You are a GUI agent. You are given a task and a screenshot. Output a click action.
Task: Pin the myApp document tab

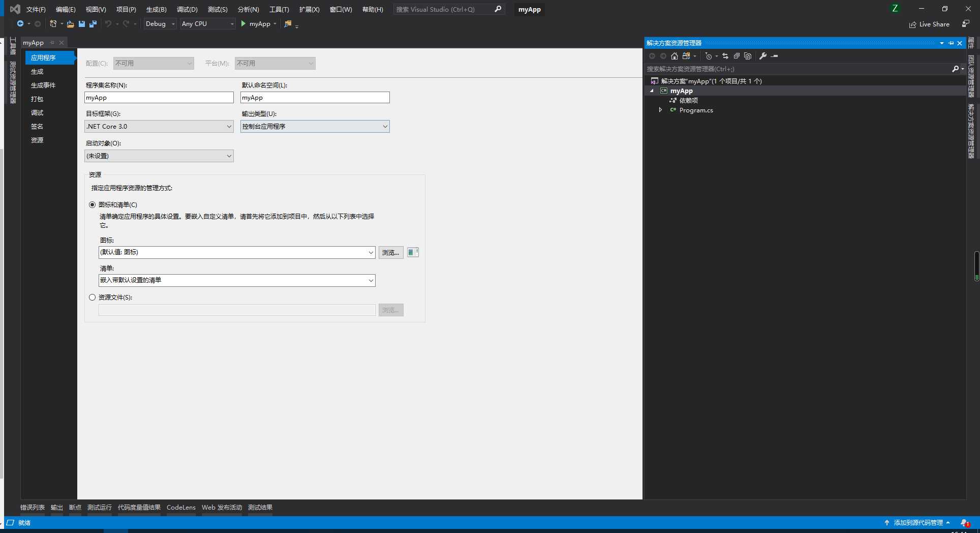tap(52, 43)
